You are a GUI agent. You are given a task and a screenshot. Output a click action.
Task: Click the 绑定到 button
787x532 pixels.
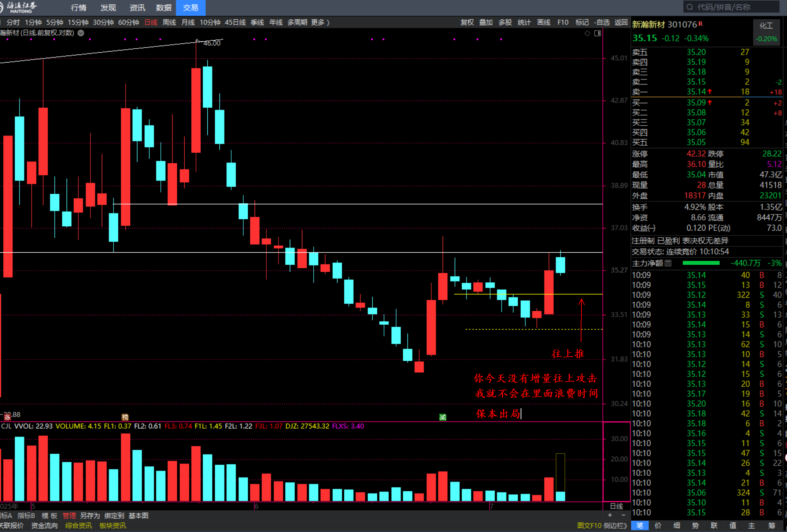pos(114,516)
